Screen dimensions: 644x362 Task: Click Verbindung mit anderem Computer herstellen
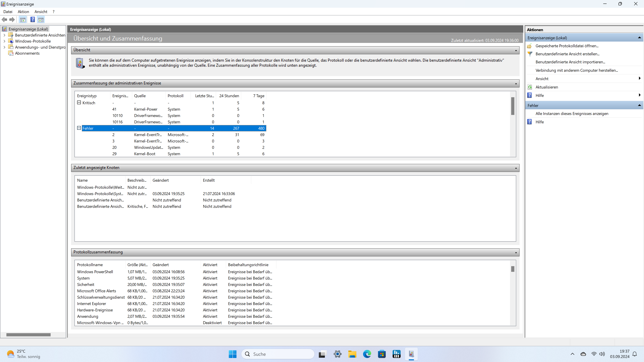[577, 70]
